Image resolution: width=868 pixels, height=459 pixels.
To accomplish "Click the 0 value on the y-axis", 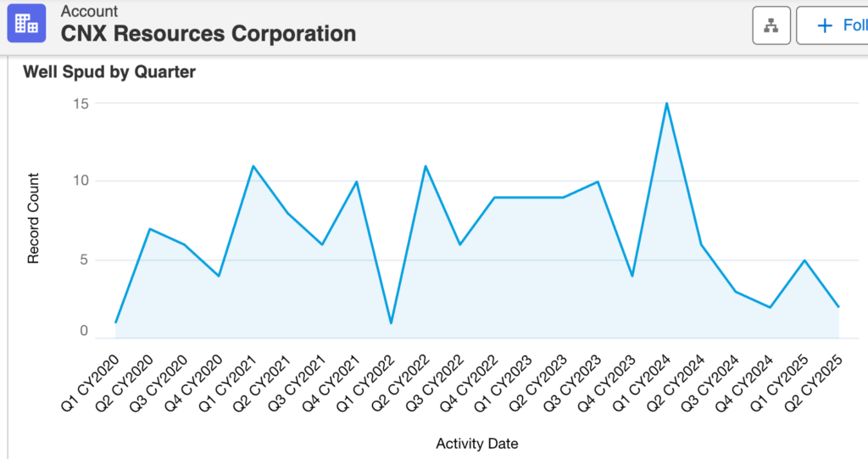I will pyautogui.click(x=84, y=331).
